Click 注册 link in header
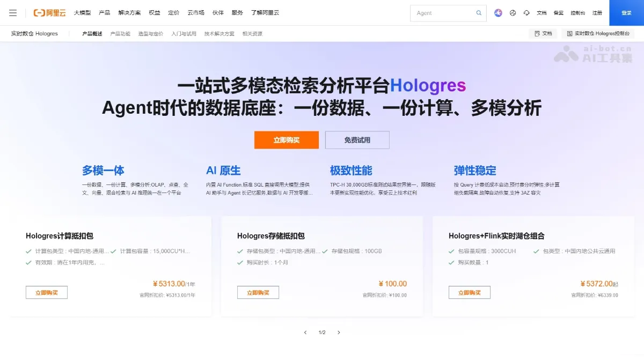The width and height of the screenshot is (644, 362). (597, 13)
